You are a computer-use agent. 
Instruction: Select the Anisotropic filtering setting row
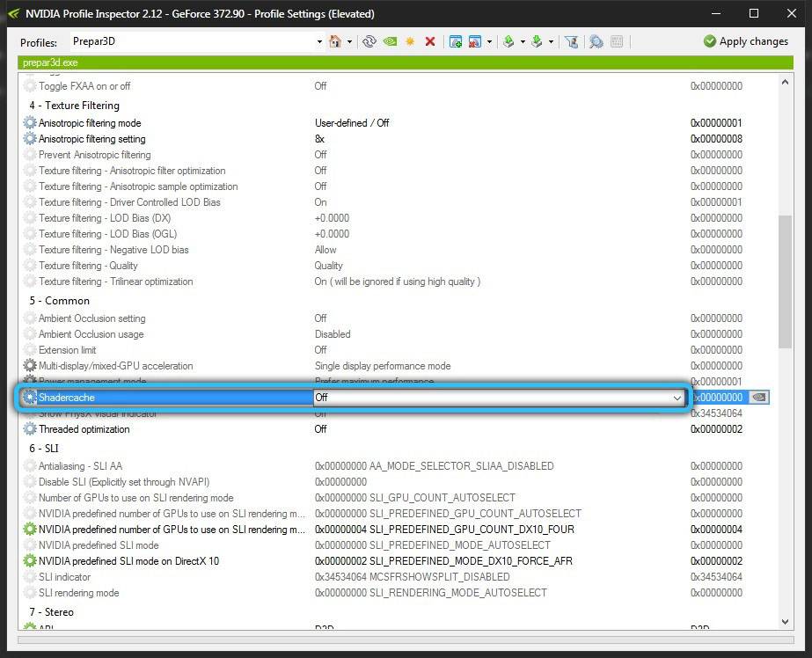tap(92, 139)
